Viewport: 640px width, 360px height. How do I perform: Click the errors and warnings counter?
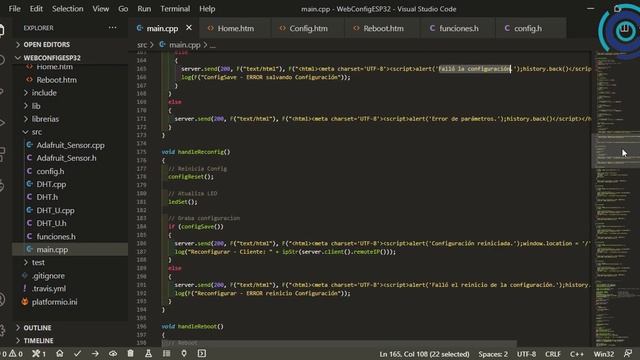pyautogui.click(x=12, y=354)
